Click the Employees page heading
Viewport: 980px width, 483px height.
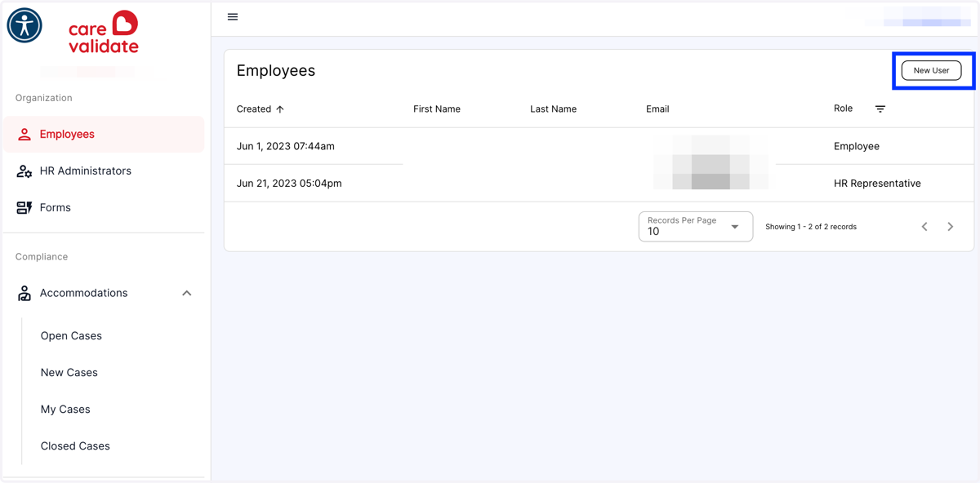[276, 71]
